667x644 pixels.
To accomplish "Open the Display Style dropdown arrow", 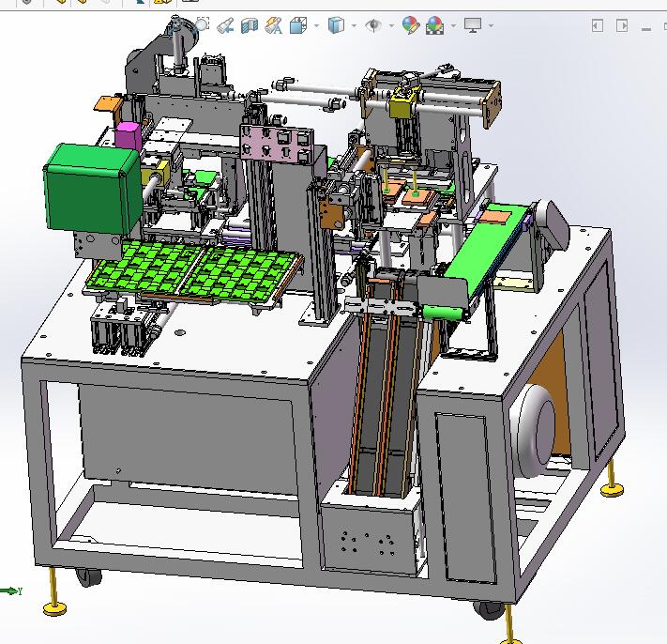I will point(354,26).
